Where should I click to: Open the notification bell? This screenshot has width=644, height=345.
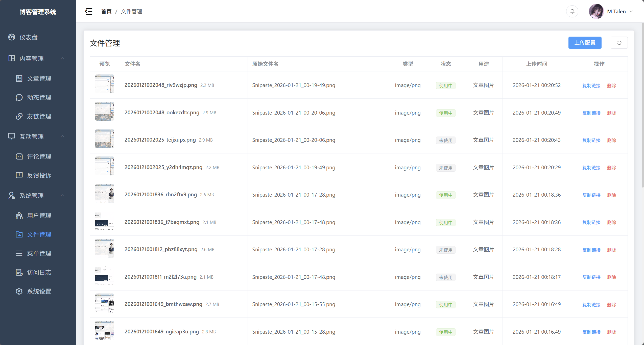572,11
